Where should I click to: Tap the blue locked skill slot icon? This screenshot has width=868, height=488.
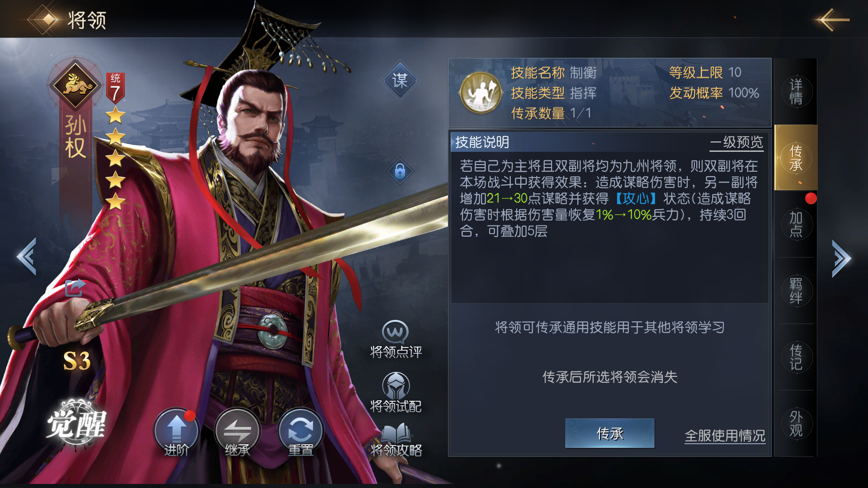click(x=400, y=171)
